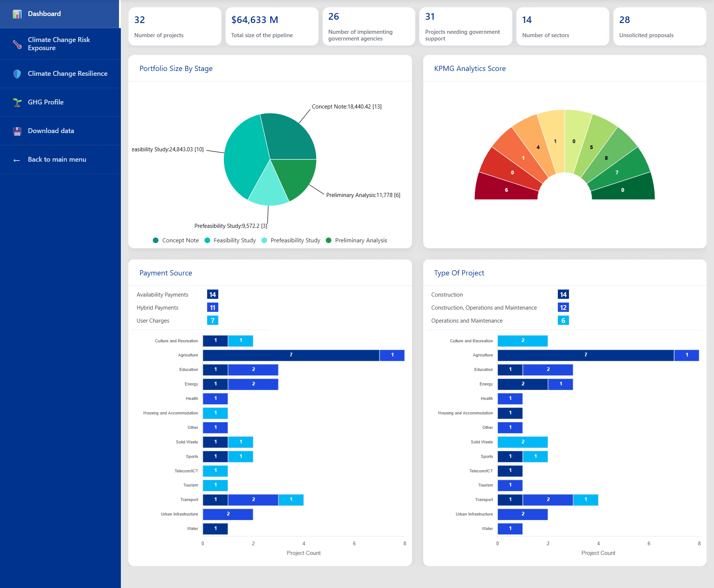Click the Agriculture bar in Payment Source chart

coord(291,355)
